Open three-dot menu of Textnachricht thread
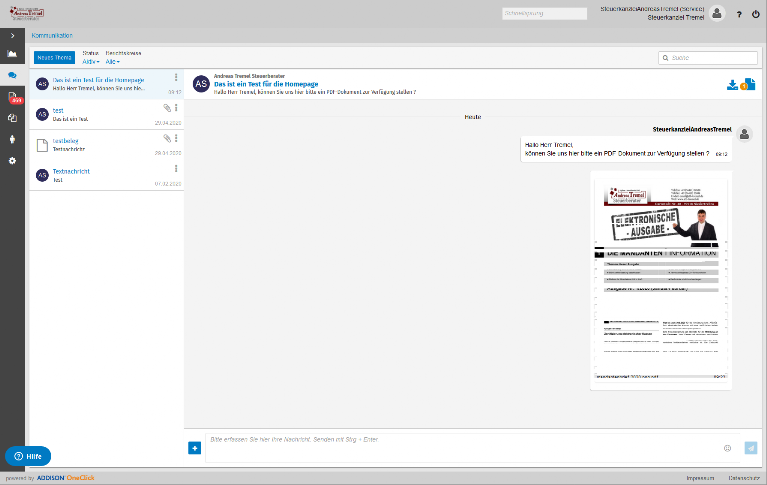This screenshot has width=767, height=485. 176,168
